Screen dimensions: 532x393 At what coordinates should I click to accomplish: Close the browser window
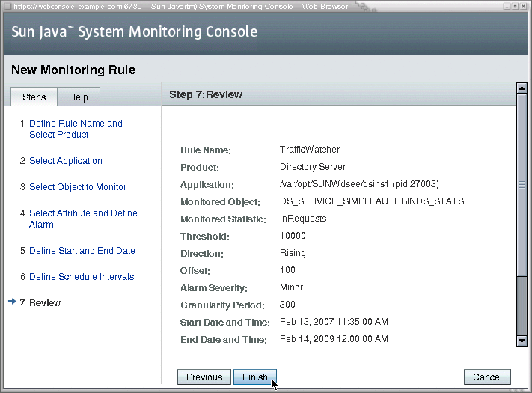click(524, 6)
